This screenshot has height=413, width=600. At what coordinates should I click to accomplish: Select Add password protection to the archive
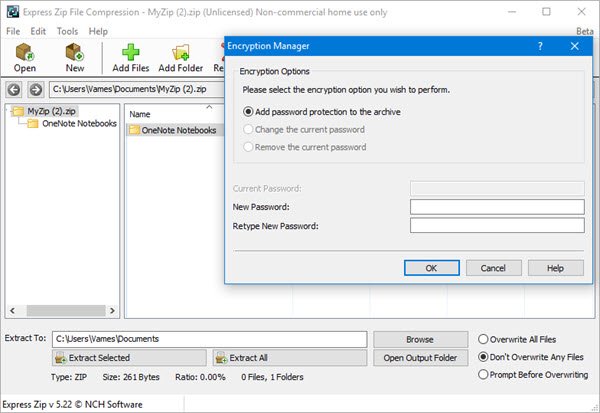pyautogui.click(x=322, y=112)
